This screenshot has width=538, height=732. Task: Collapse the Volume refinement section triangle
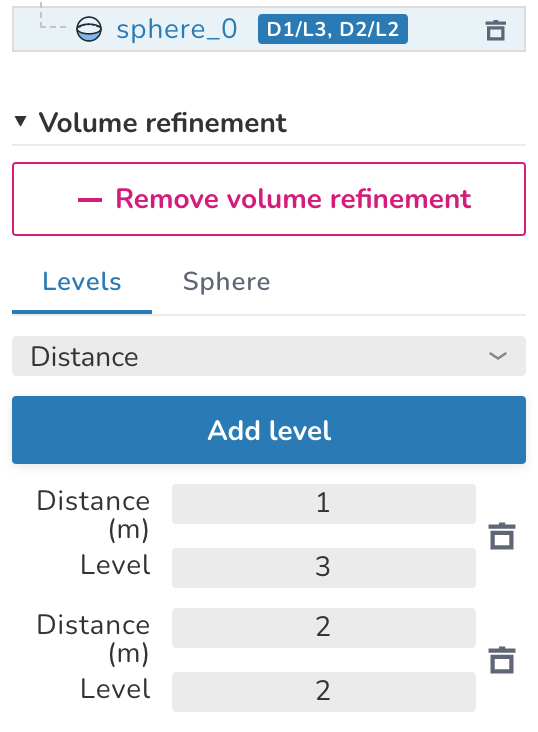pos(20,121)
